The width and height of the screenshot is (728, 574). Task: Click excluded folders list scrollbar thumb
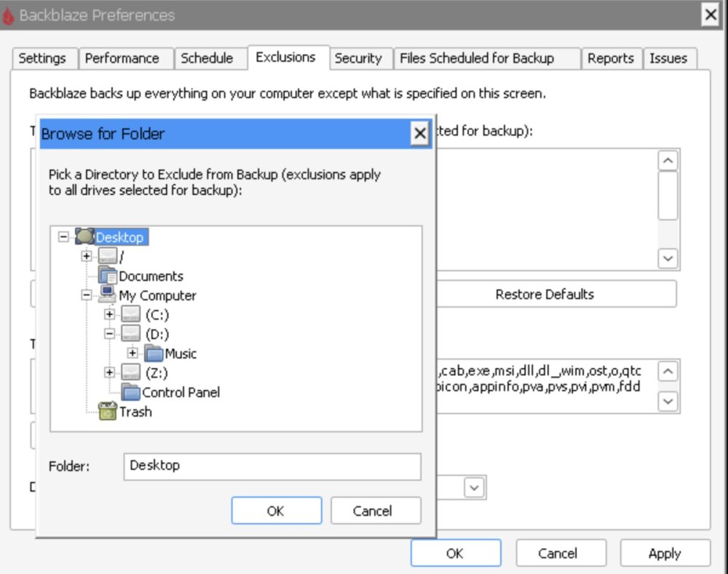[668, 195]
